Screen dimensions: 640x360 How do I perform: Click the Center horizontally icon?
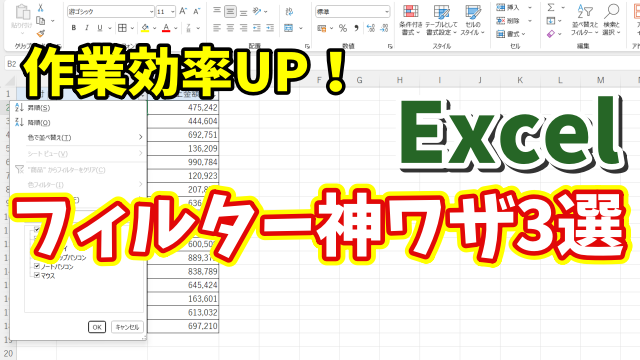pos(230,28)
